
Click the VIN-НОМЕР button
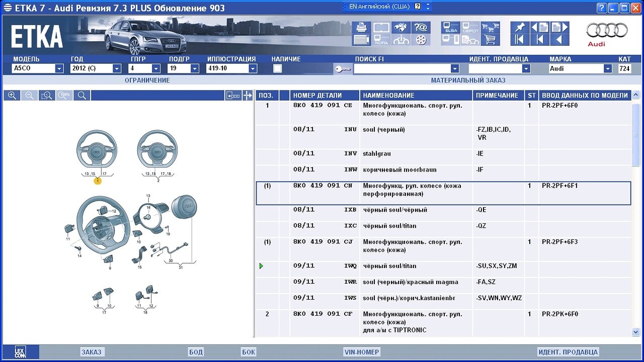(x=362, y=352)
